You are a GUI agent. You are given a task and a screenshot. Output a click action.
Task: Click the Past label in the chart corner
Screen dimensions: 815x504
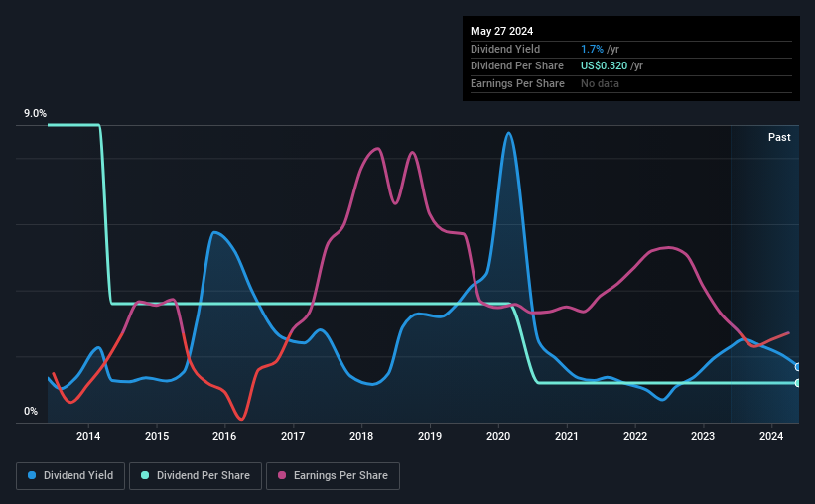(779, 137)
